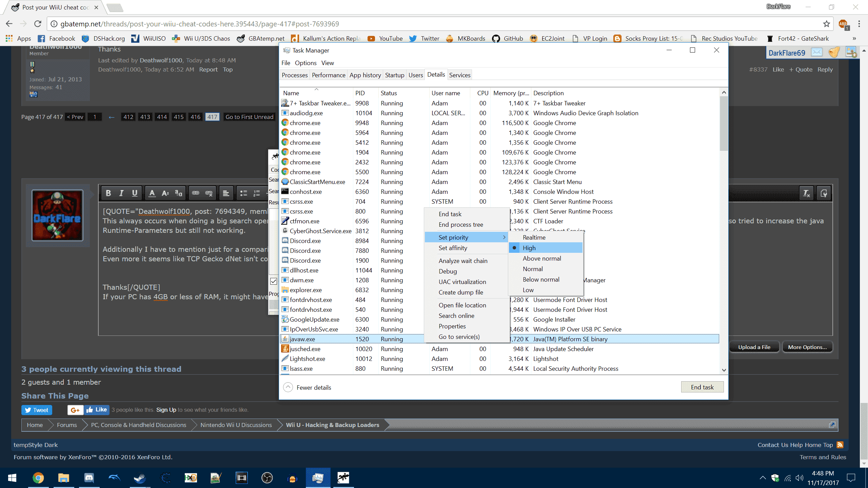Screen dimensions: 868x488
Task: Launch Dolphin emulator from the taskbar
Action: pyautogui.click(x=114, y=478)
